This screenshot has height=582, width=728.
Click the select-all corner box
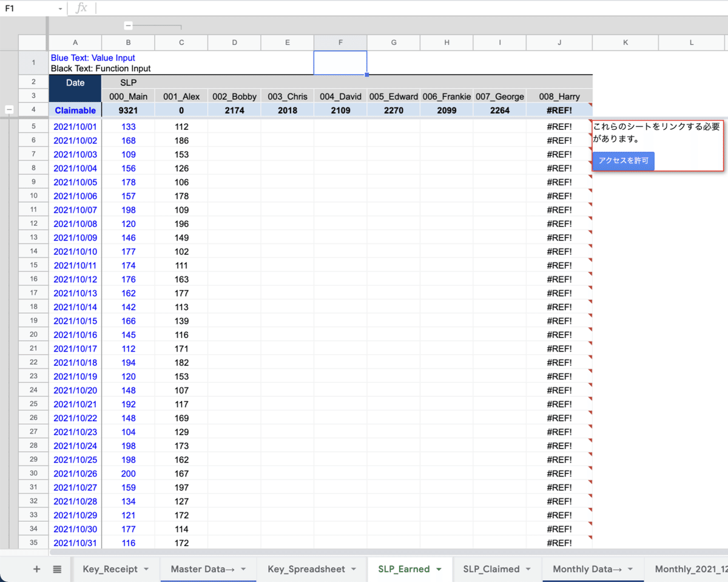pos(33,42)
